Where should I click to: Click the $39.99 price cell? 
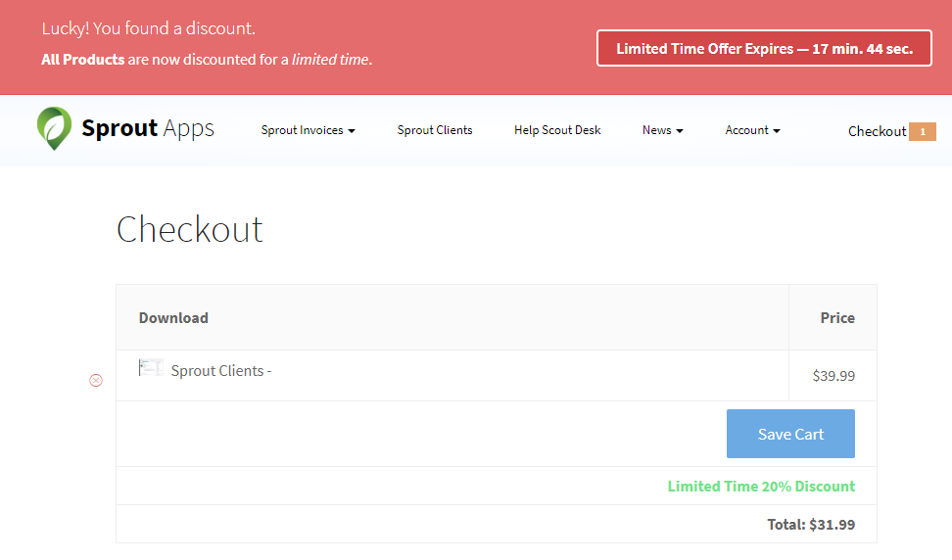(x=833, y=376)
